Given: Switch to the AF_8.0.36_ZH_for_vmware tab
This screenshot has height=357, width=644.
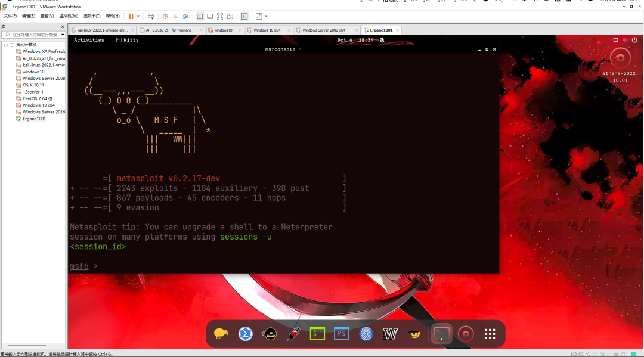Looking at the screenshot, I should (x=168, y=30).
